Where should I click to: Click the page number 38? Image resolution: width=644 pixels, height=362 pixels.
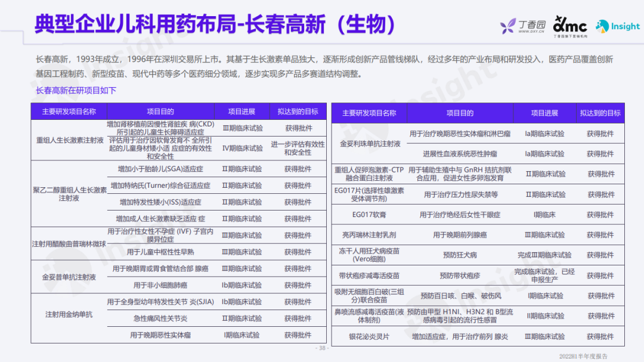(x=322, y=348)
